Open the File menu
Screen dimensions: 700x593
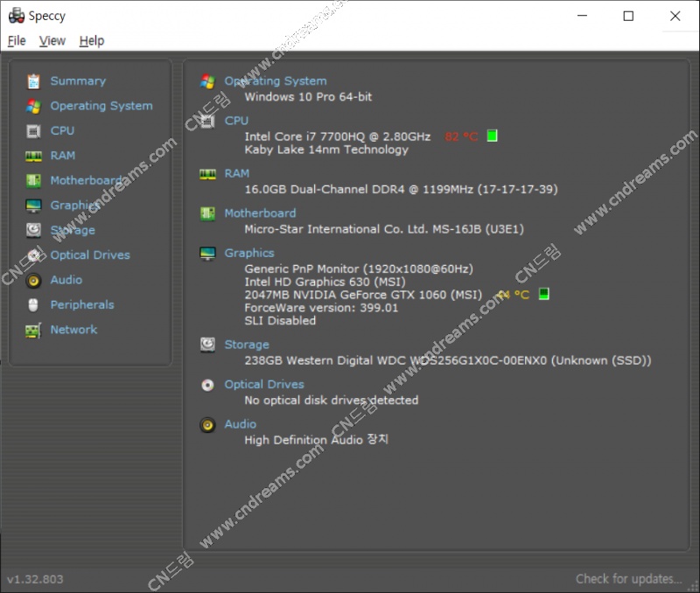pos(17,41)
